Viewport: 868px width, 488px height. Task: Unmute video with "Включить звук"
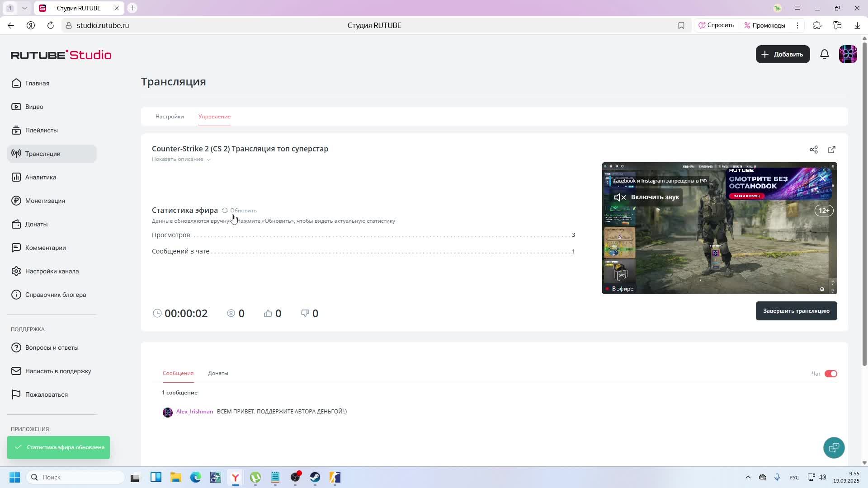[x=646, y=197]
